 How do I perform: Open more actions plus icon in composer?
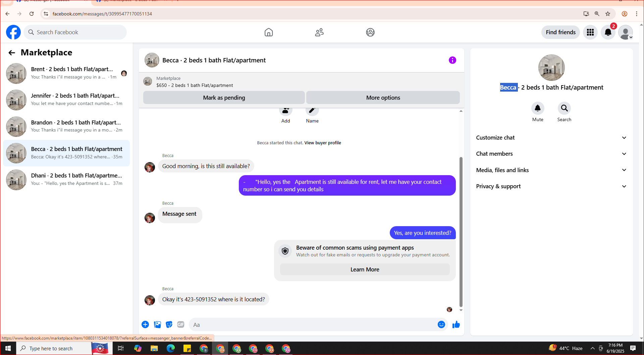coord(145,324)
